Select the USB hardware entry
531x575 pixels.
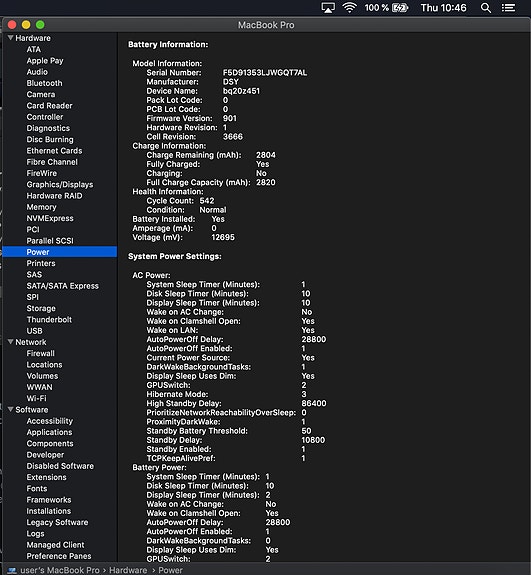coord(34,331)
